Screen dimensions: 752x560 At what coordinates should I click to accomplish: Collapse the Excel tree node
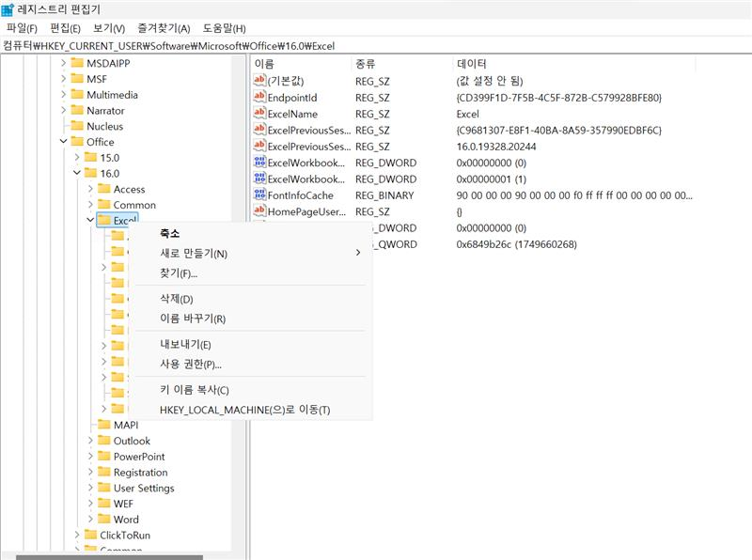pos(90,220)
